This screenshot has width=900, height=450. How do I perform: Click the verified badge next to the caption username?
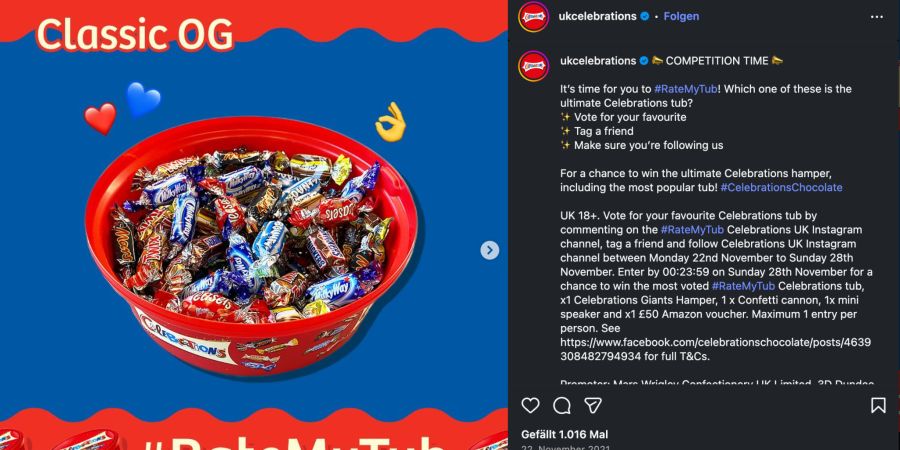click(645, 61)
